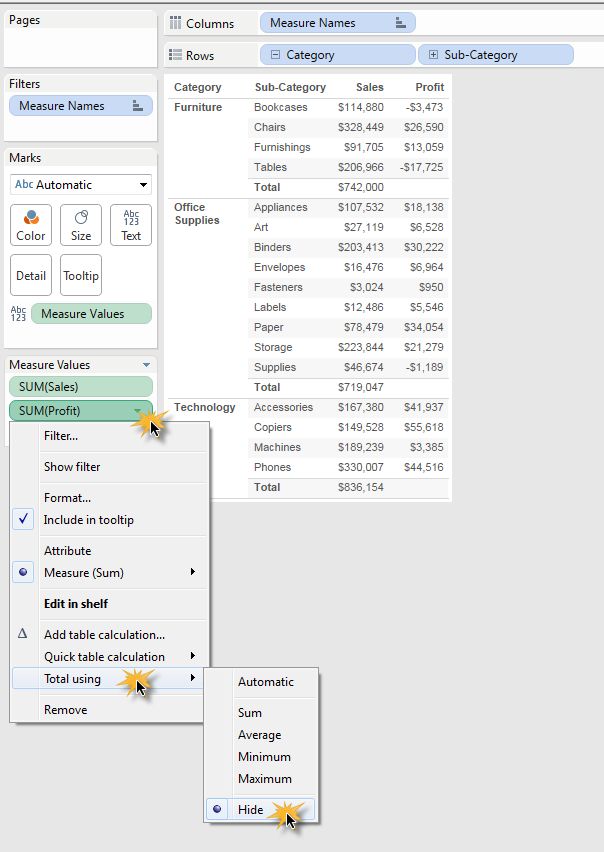Image resolution: width=604 pixels, height=852 pixels.
Task: Click the Sub-Category column header
Action: tap(290, 87)
